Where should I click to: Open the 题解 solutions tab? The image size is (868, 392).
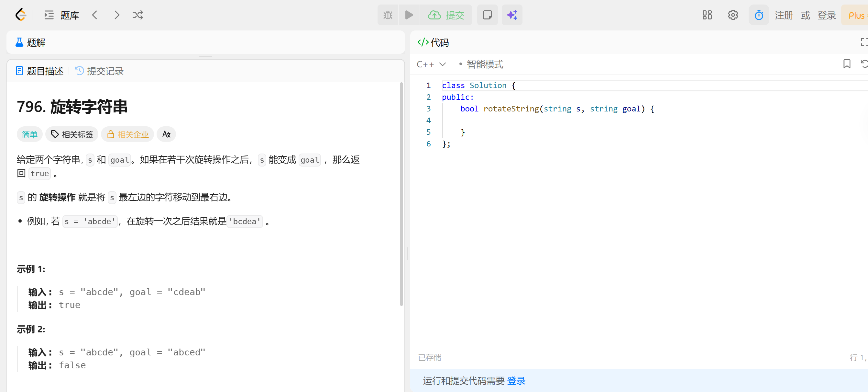click(x=30, y=42)
